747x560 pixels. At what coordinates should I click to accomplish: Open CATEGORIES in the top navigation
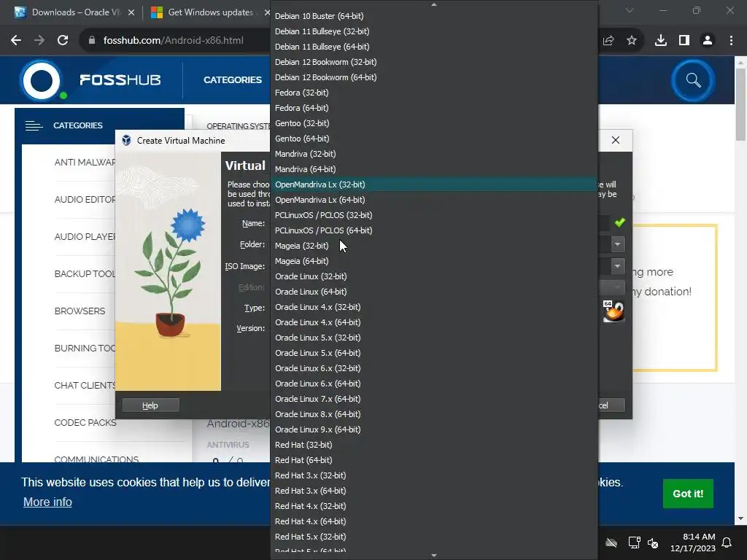(x=233, y=80)
